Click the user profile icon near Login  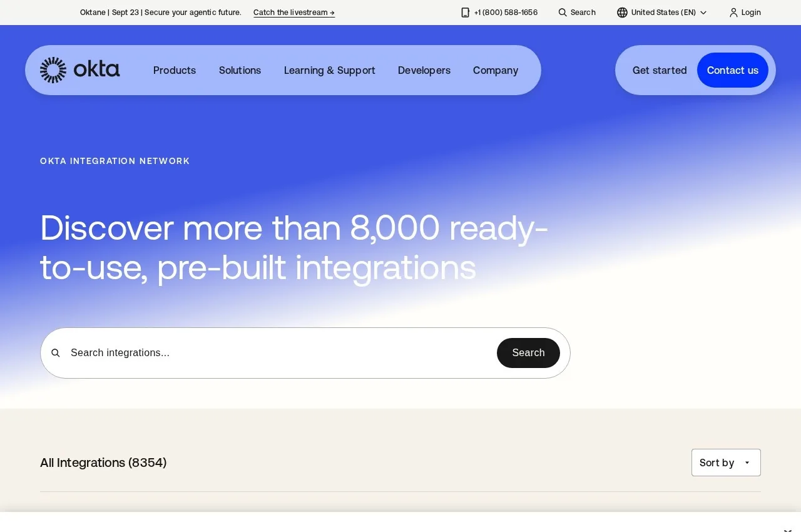733,13
